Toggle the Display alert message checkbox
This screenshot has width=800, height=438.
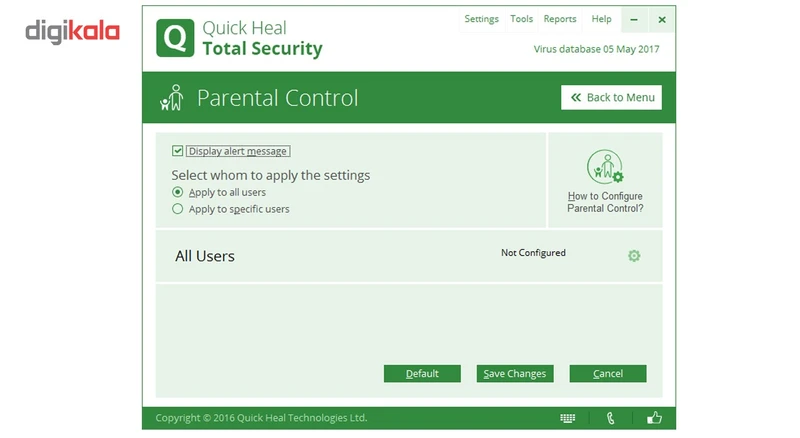(178, 151)
